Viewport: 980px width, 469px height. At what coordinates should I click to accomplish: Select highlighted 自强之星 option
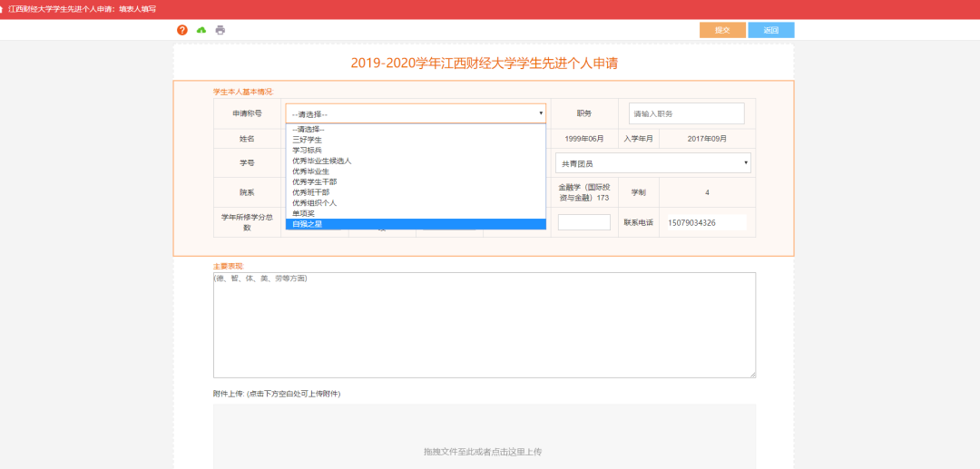pyautogui.click(x=416, y=224)
